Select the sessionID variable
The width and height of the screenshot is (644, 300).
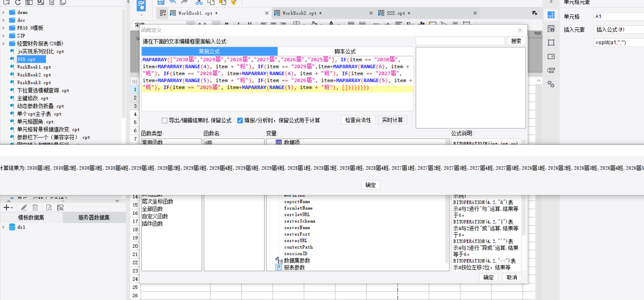pyautogui.click(x=295, y=254)
